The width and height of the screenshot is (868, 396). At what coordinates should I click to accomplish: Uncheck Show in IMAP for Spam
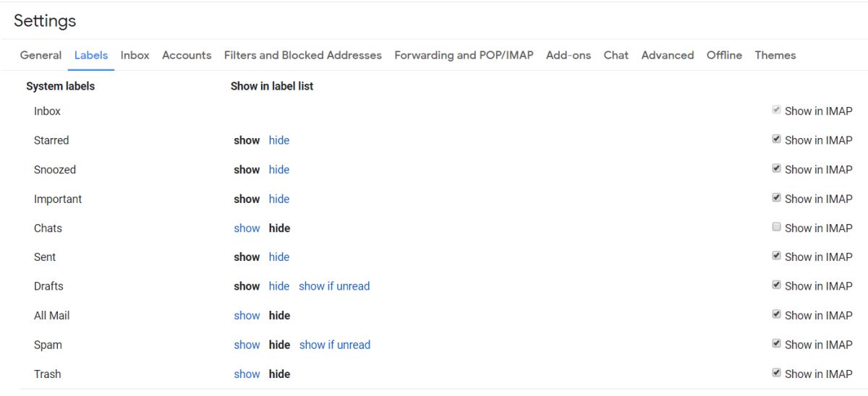(x=777, y=344)
